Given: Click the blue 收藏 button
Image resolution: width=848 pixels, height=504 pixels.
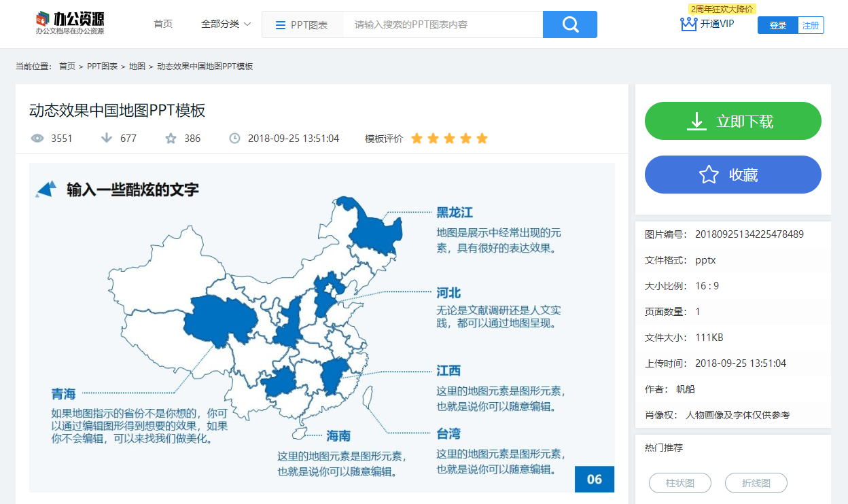Looking at the screenshot, I should point(733,175).
